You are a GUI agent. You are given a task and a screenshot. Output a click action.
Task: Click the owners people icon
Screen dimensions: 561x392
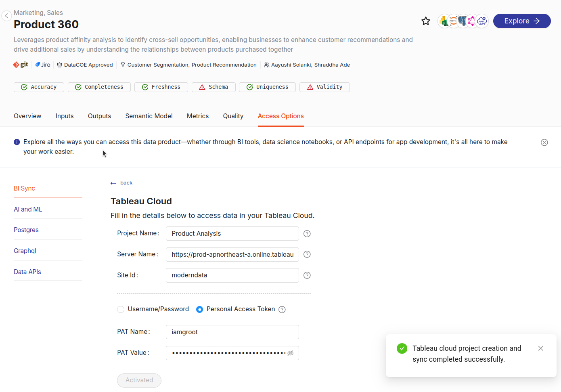[x=266, y=65]
